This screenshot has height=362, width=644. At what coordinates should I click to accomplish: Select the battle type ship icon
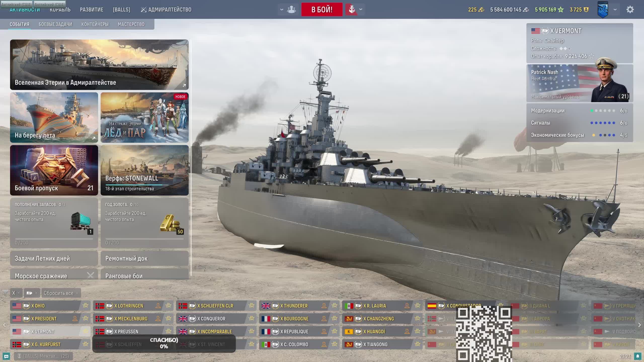click(x=352, y=10)
